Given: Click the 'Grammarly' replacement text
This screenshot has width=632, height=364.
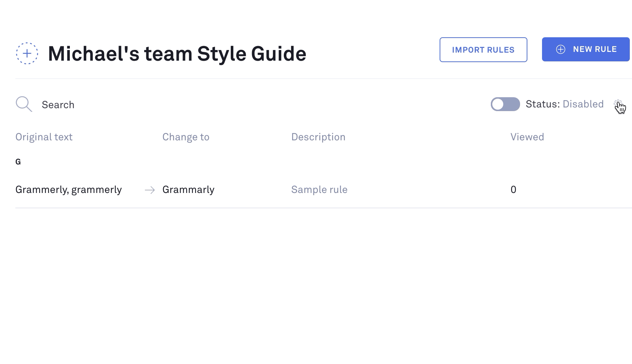Looking at the screenshot, I should [x=188, y=190].
